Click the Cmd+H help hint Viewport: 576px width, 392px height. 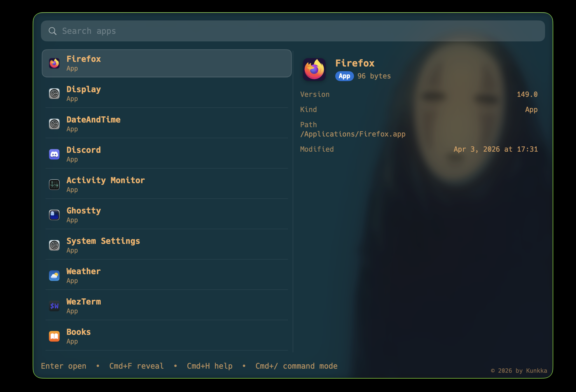210,366
